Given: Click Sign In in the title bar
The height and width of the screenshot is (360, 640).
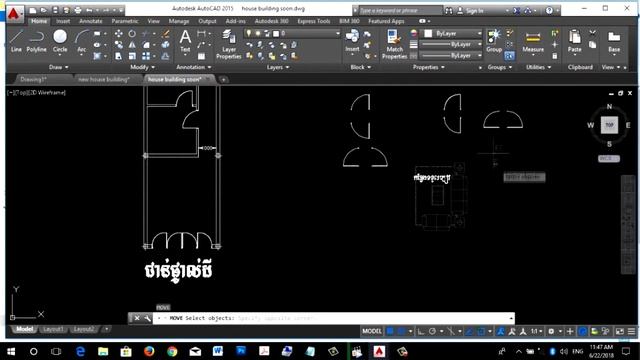Looking at the screenshot, I should [x=474, y=11].
